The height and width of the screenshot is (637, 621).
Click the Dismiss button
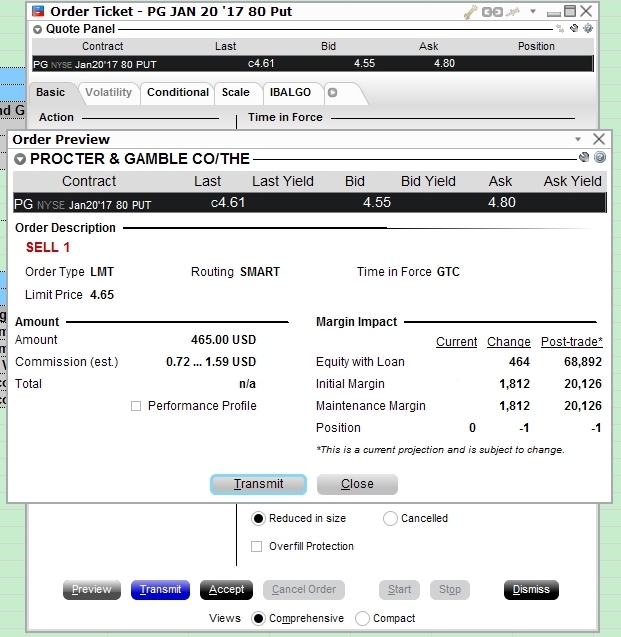(531, 590)
